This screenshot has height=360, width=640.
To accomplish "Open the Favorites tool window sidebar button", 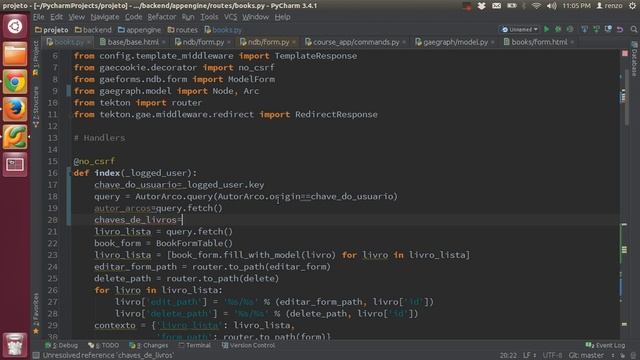I will [36, 313].
